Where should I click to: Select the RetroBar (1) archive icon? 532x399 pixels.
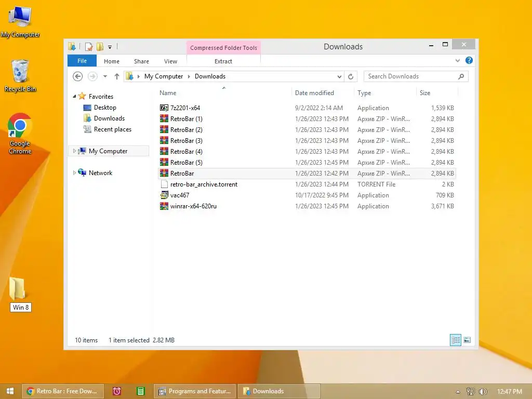[164, 119]
